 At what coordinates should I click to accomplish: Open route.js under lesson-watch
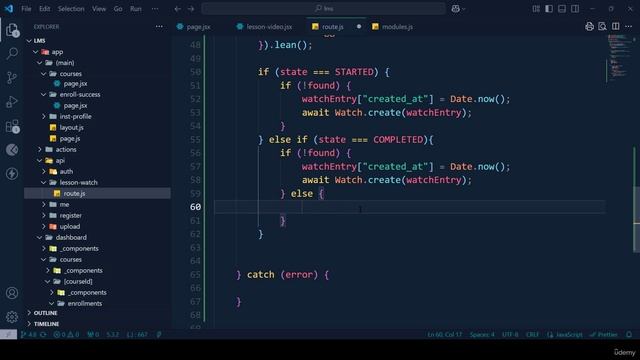tap(98, 193)
